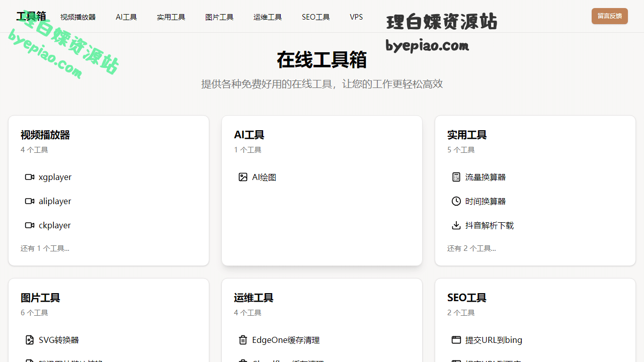Click the ckplayer video camera icon

tap(30, 225)
